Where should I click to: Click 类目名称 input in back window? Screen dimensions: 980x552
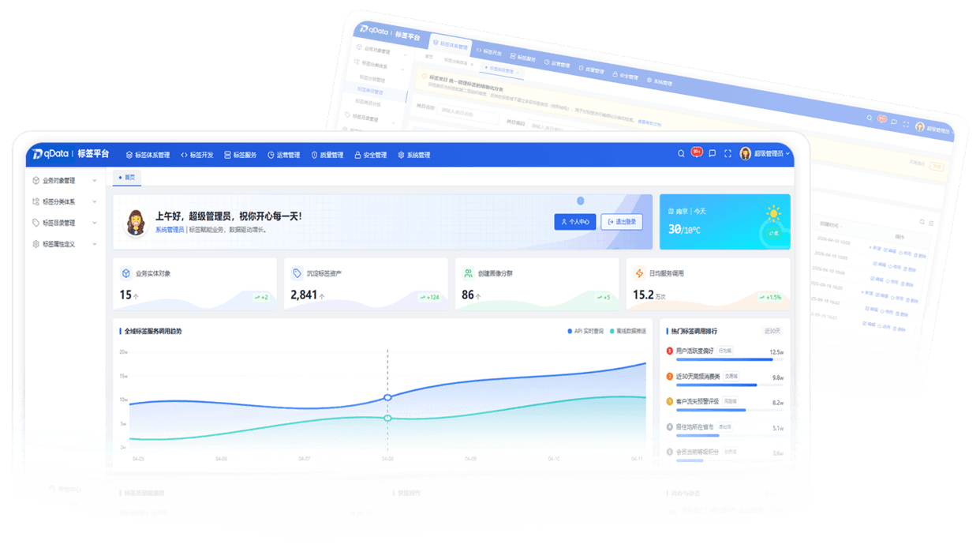coord(468,113)
